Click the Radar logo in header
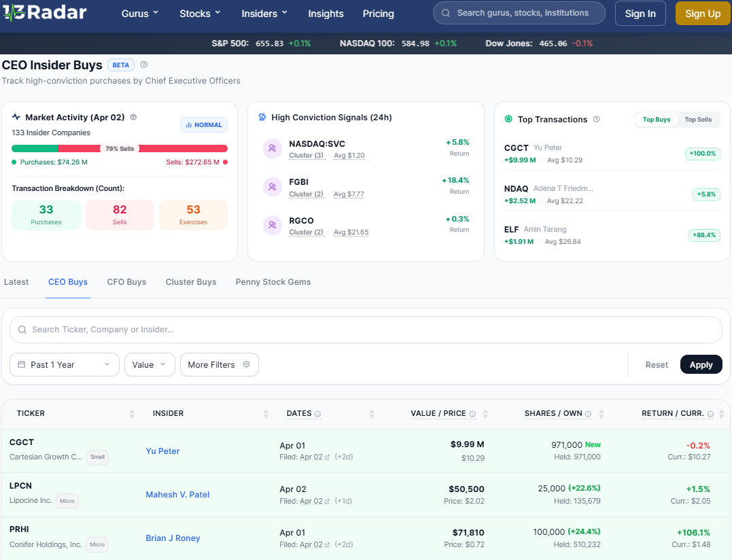Screen dimensions: 732x560 (44, 13)
